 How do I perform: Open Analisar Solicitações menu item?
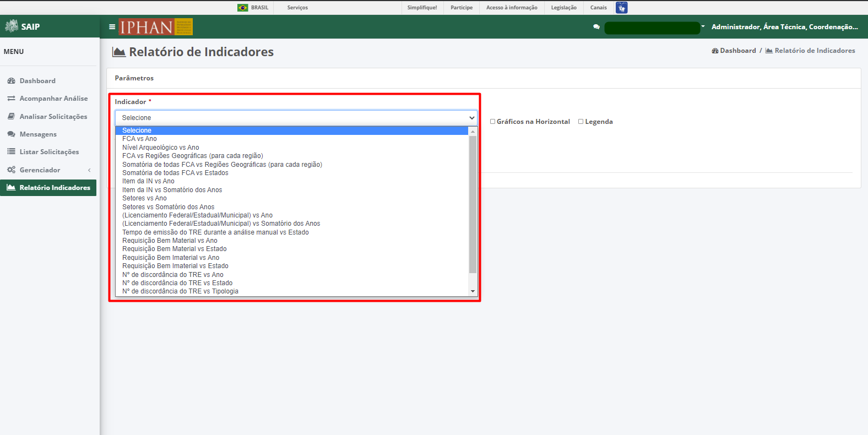53,117
